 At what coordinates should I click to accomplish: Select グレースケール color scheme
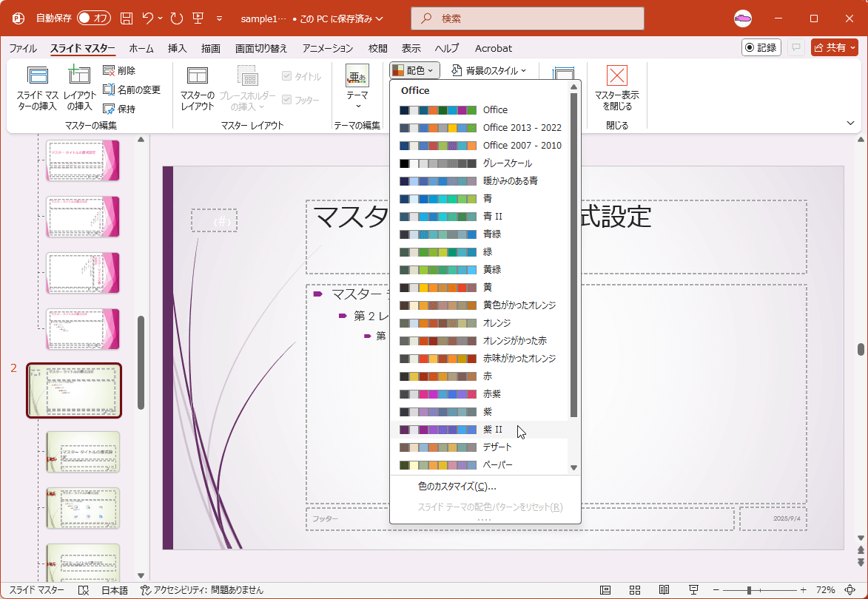coord(479,163)
